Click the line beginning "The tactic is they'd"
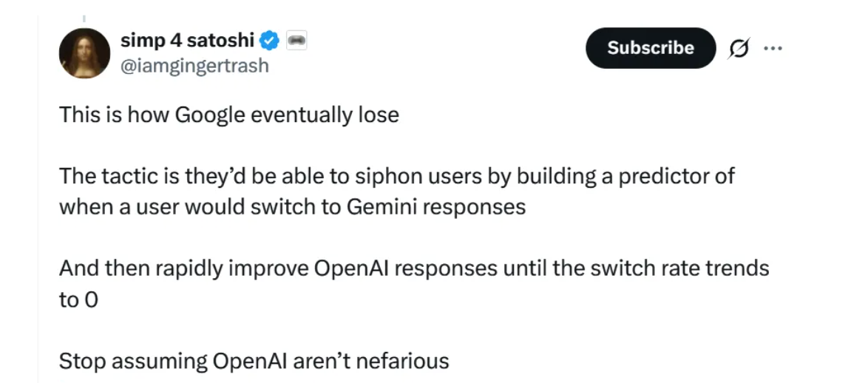 396,177
